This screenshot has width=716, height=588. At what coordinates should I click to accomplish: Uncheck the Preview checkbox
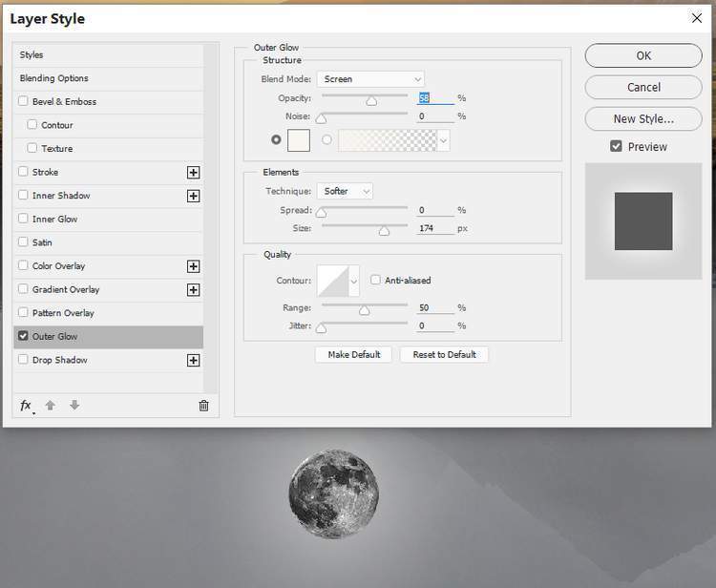[616, 147]
